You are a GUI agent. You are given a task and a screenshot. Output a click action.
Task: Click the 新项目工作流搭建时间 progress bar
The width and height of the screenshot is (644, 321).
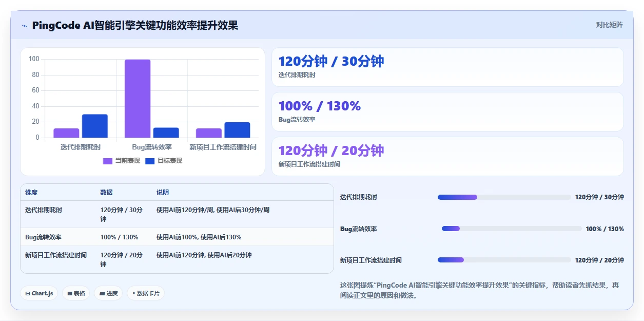tap(504, 260)
